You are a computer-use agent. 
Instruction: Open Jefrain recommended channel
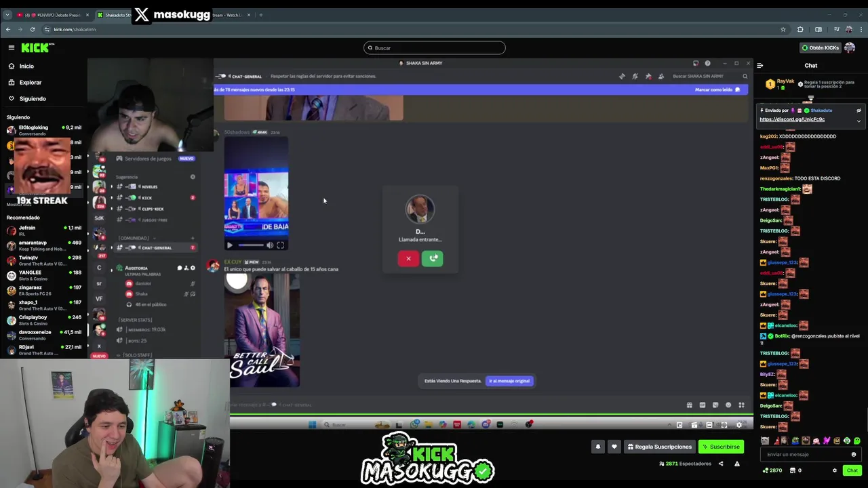44,230
